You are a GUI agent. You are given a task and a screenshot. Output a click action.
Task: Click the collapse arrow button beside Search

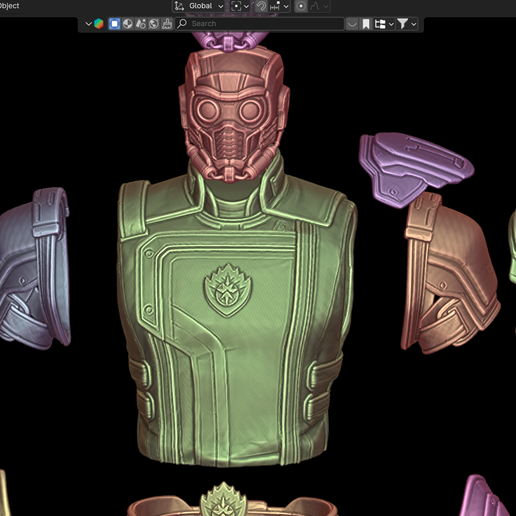[x=352, y=24]
